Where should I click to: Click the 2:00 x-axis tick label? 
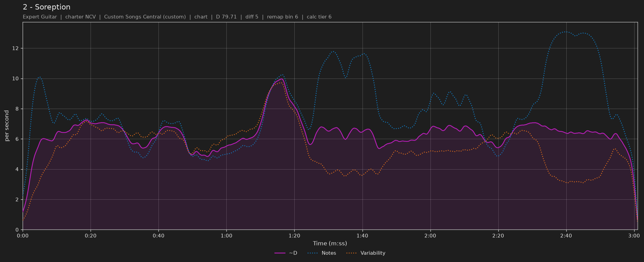(x=430, y=236)
